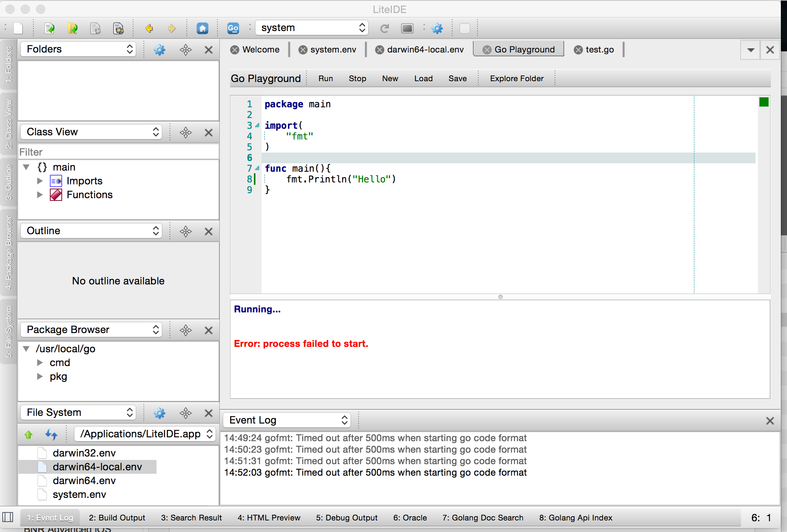Viewport: 787px width, 532px height.
Task: Switch to the system.env tab
Action: [333, 49]
